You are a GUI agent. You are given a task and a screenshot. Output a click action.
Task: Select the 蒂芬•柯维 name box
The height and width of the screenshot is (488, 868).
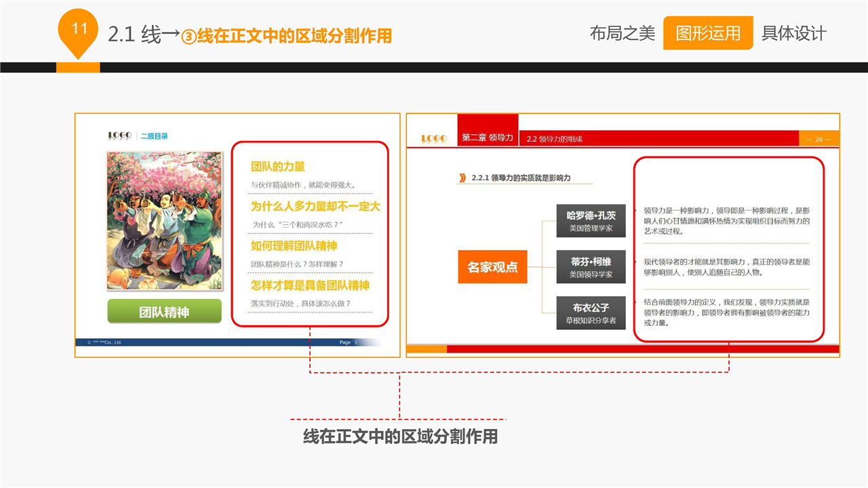click(x=591, y=267)
